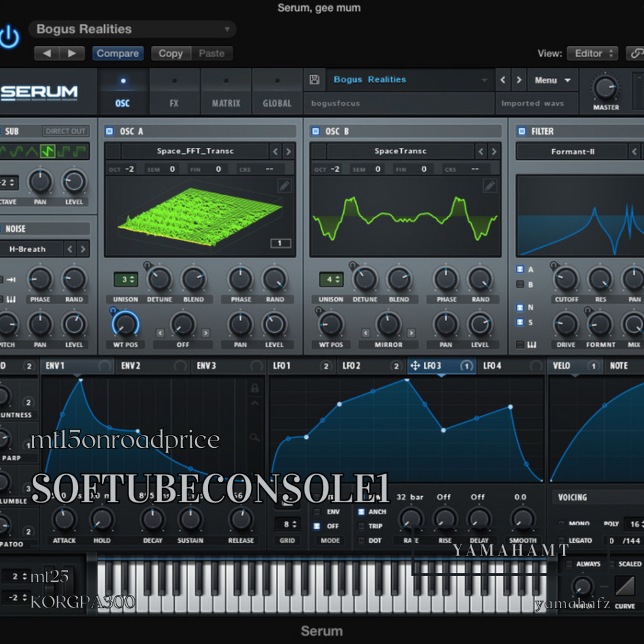Select next OSC A wavetable
The image size is (644, 644).
[288, 152]
